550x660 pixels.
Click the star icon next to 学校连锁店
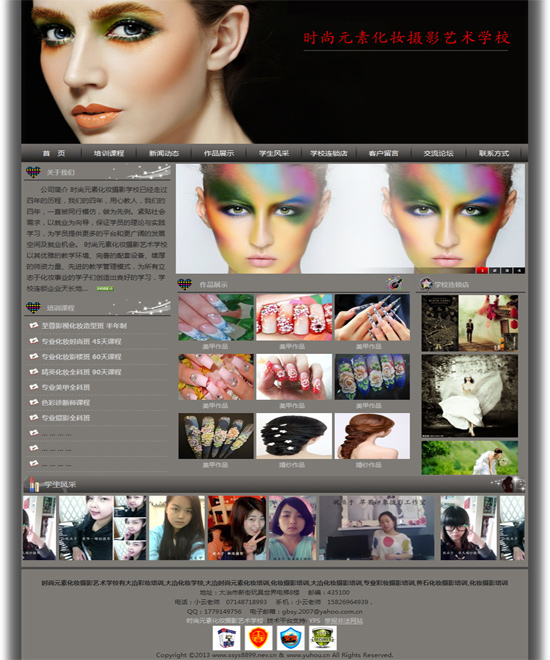point(426,284)
